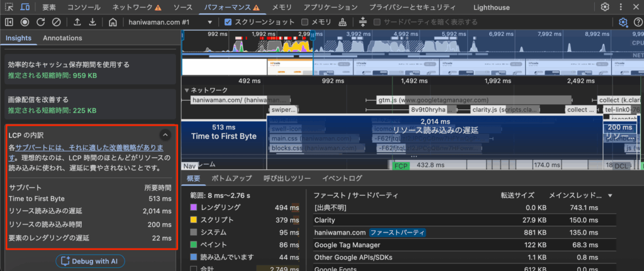Clear the current performance recording
Viewport: 644px width, 271px height.
click(56, 22)
